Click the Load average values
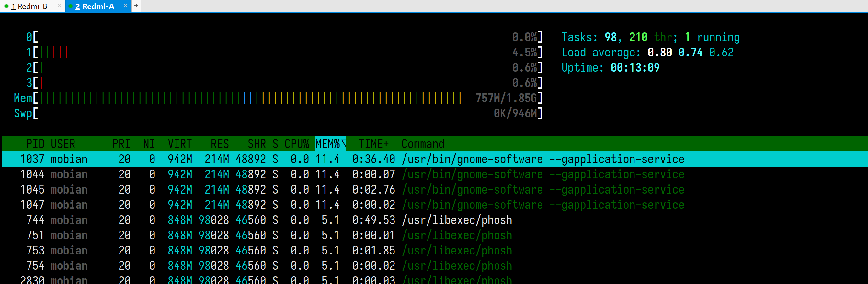 [x=690, y=52]
